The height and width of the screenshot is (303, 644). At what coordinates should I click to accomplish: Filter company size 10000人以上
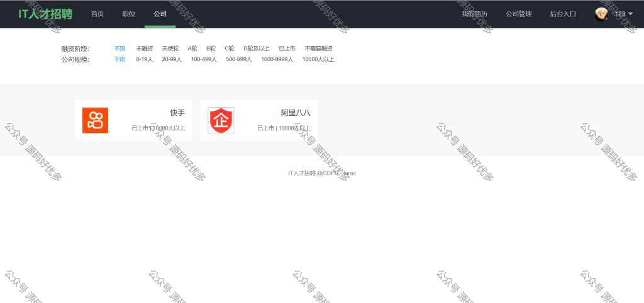[318, 59]
